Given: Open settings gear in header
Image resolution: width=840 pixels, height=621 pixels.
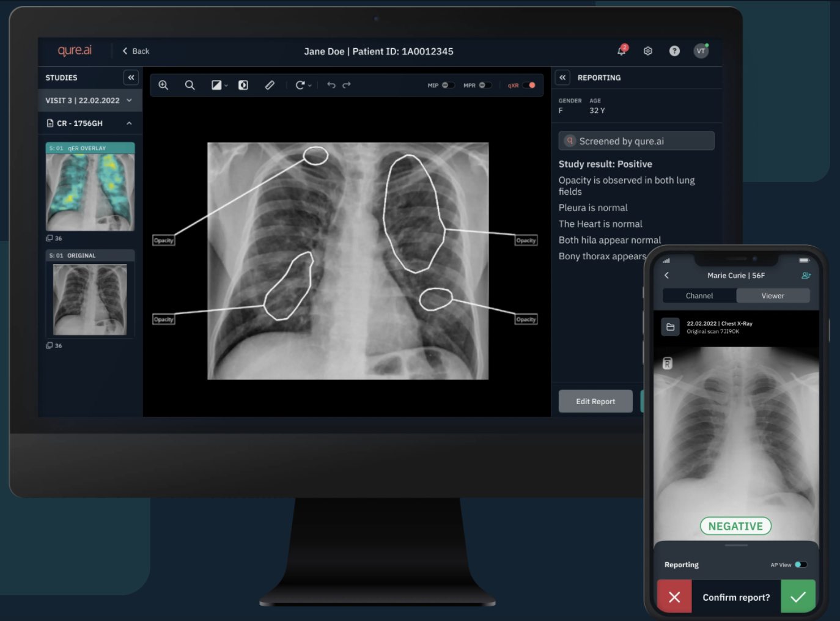Looking at the screenshot, I should [648, 51].
